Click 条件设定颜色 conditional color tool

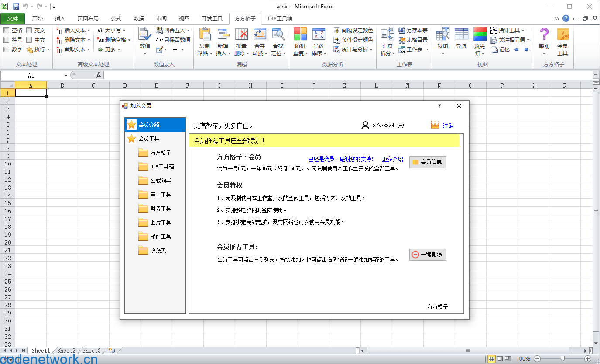353,40
